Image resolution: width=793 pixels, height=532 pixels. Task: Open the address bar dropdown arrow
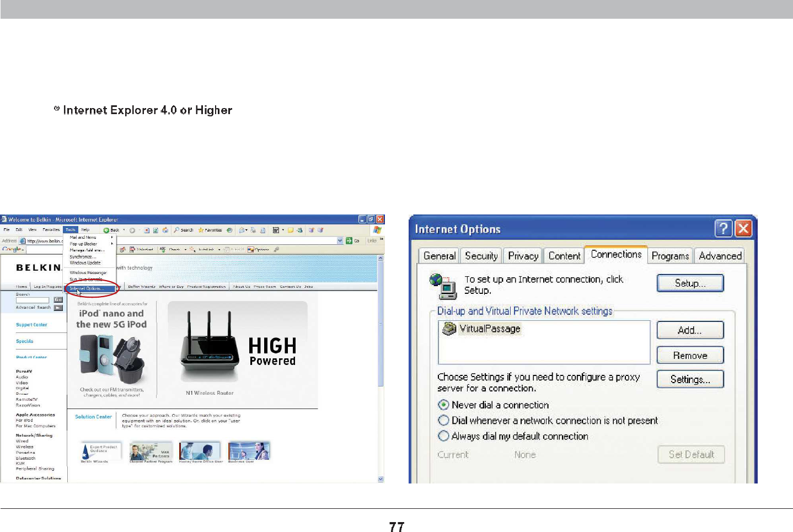pyautogui.click(x=340, y=240)
